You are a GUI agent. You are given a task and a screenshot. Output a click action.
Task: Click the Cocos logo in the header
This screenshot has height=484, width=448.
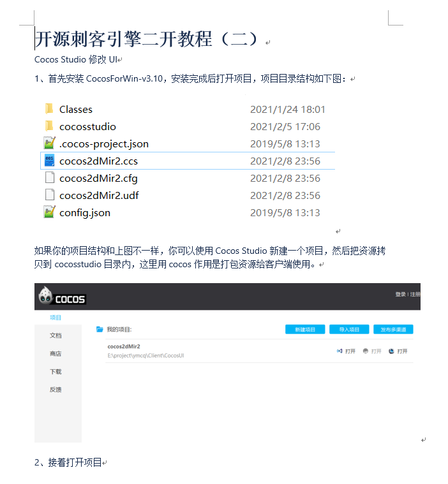point(62,297)
